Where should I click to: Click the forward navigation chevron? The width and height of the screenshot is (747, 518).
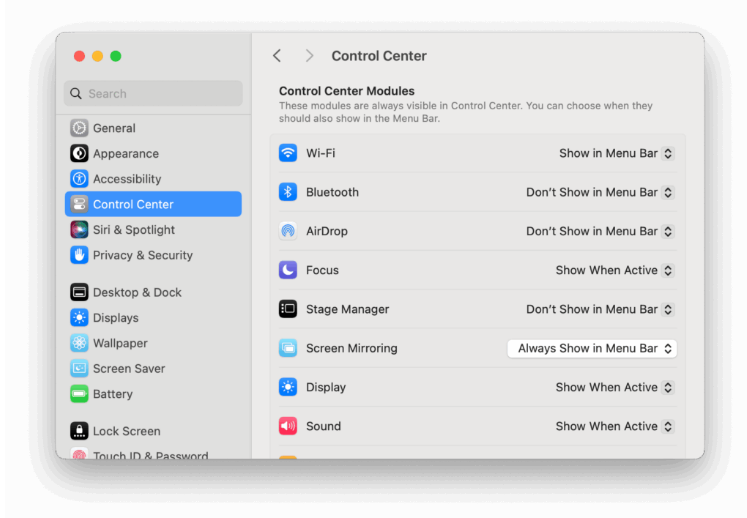[309, 56]
